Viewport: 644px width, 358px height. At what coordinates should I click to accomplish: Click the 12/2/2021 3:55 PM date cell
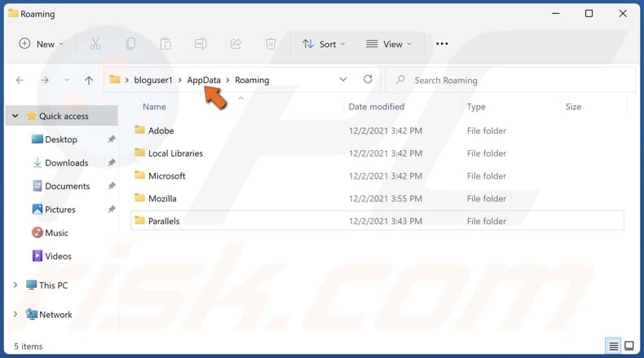coord(386,198)
